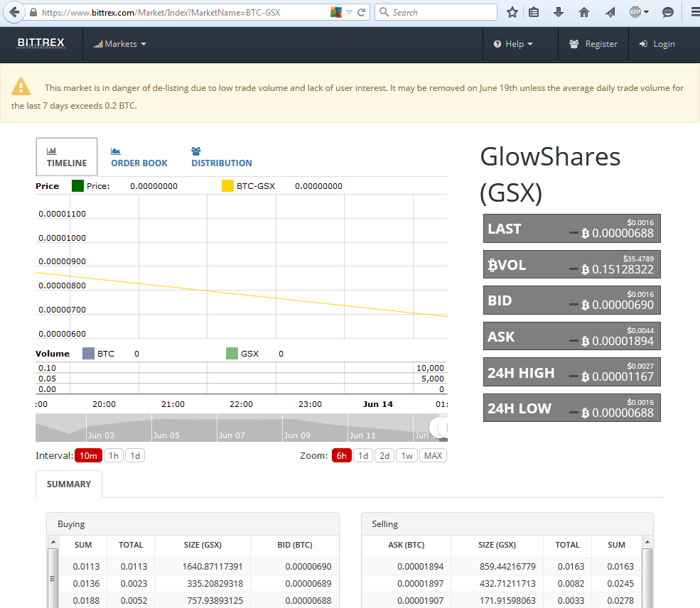The width and height of the screenshot is (700, 608).
Task: Open the browser hamburger menu
Action: 695,13
